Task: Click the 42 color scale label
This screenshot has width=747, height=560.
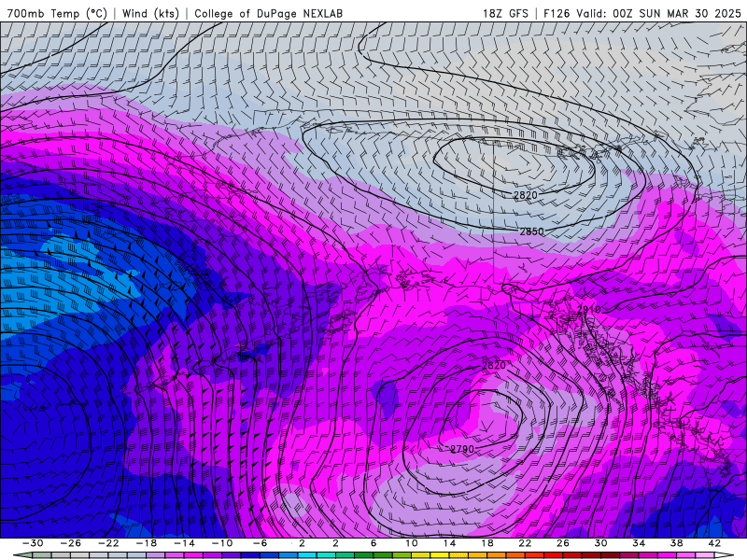Action: (714, 543)
